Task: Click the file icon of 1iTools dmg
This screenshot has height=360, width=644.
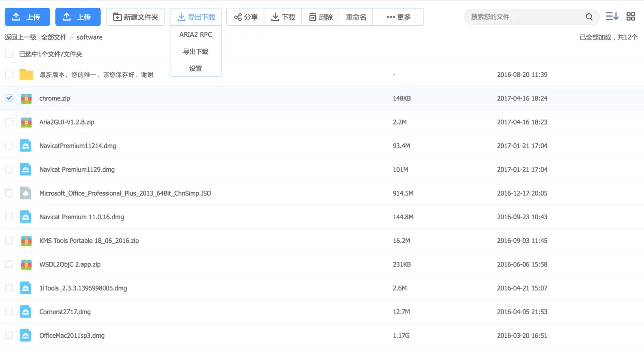Action: pos(26,288)
